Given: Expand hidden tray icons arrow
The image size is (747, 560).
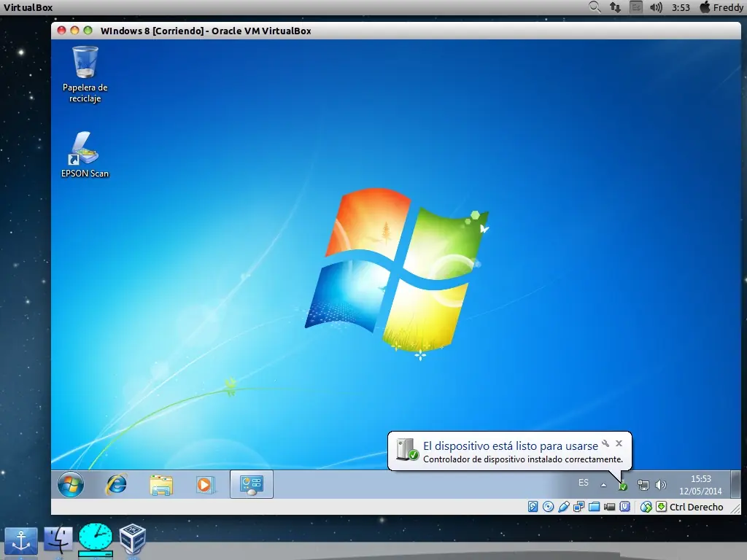Looking at the screenshot, I should (x=603, y=485).
